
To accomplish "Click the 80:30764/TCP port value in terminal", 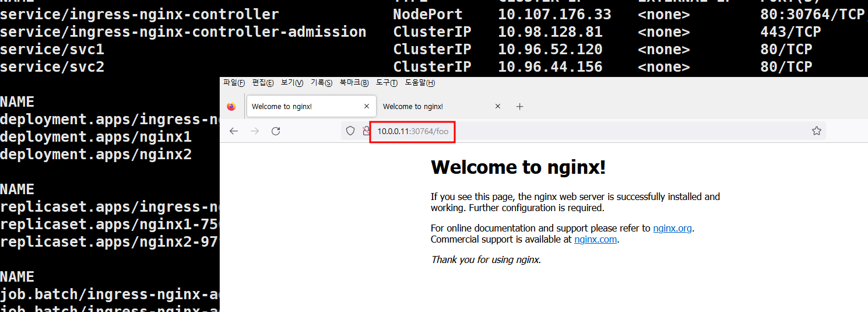I will click(x=813, y=15).
